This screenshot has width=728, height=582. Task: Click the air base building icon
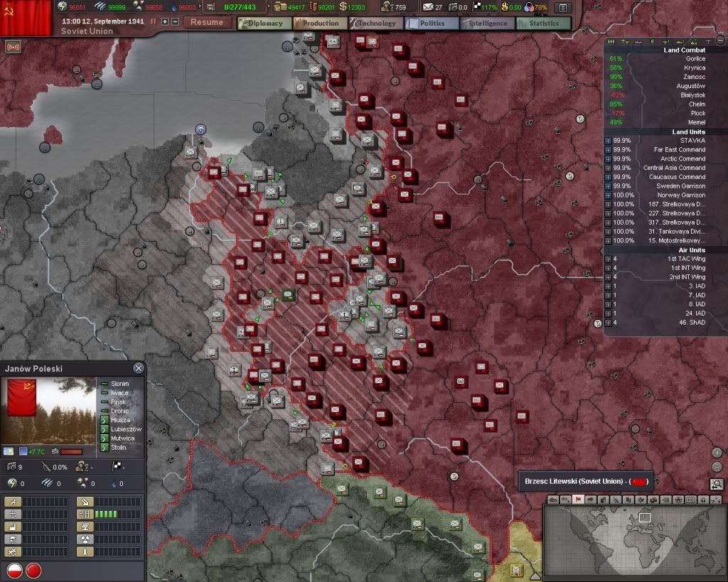pyautogui.click(x=13, y=502)
